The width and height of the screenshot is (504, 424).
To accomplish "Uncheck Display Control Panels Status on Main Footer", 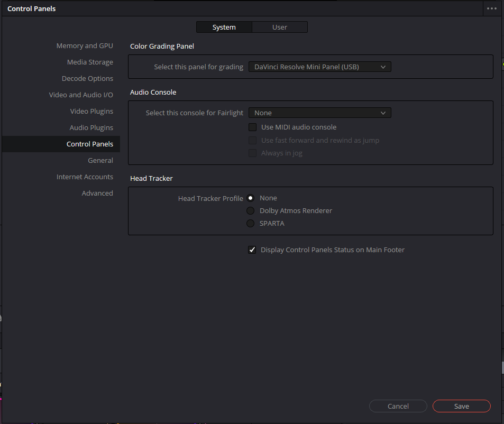I will click(252, 250).
